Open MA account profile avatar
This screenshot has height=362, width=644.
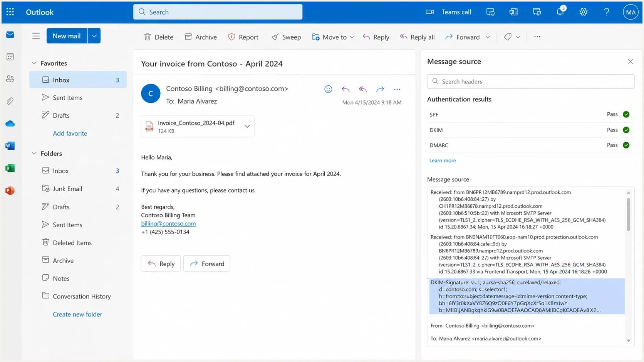coord(631,12)
